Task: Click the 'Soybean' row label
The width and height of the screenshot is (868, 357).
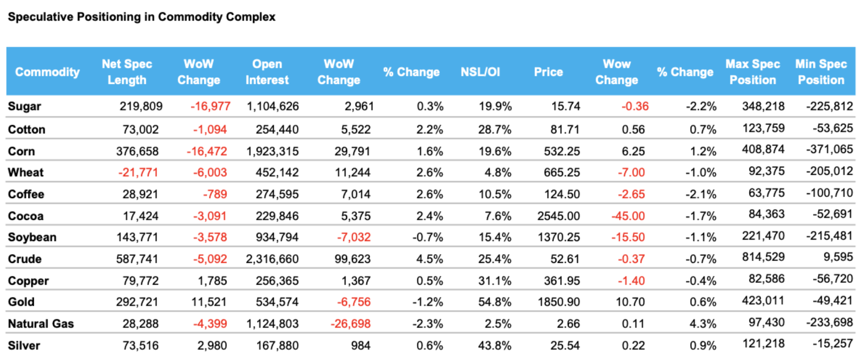Action: [x=32, y=237]
